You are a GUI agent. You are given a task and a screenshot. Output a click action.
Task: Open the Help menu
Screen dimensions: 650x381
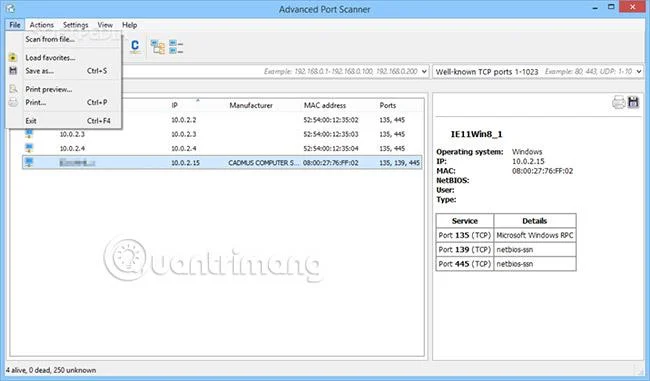click(129, 25)
